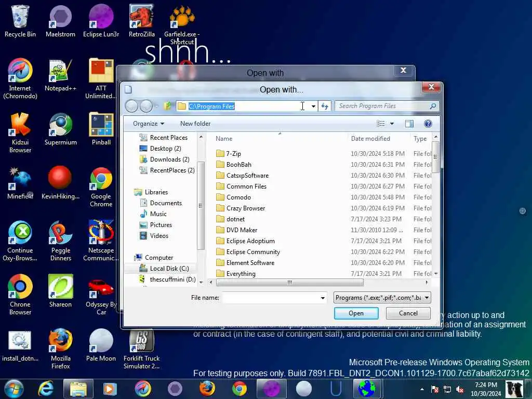The height and width of the screenshot is (399, 532).
Task: Open Internet Explorer from taskbar
Action: coord(46,389)
